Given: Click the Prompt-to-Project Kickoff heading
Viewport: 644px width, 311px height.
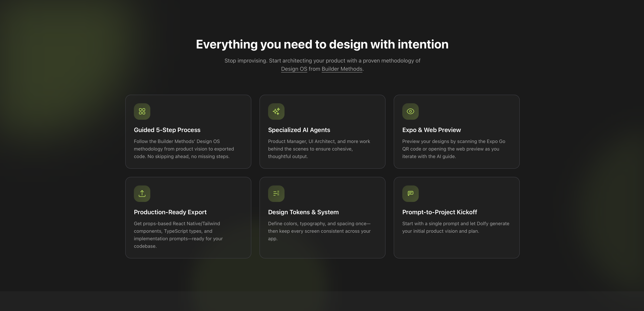Looking at the screenshot, I should pos(439,212).
